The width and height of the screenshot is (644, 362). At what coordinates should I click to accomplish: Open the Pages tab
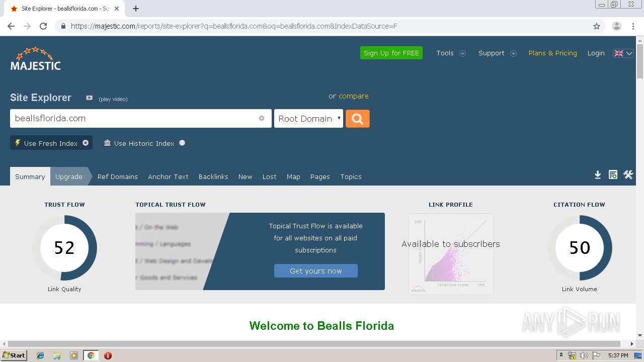tap(320, 176)
